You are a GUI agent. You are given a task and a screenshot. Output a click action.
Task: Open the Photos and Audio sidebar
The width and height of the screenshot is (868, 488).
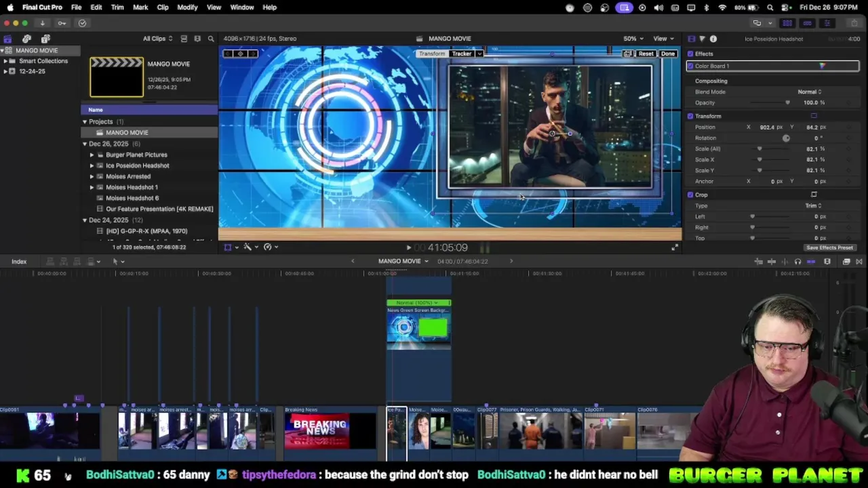26,39
